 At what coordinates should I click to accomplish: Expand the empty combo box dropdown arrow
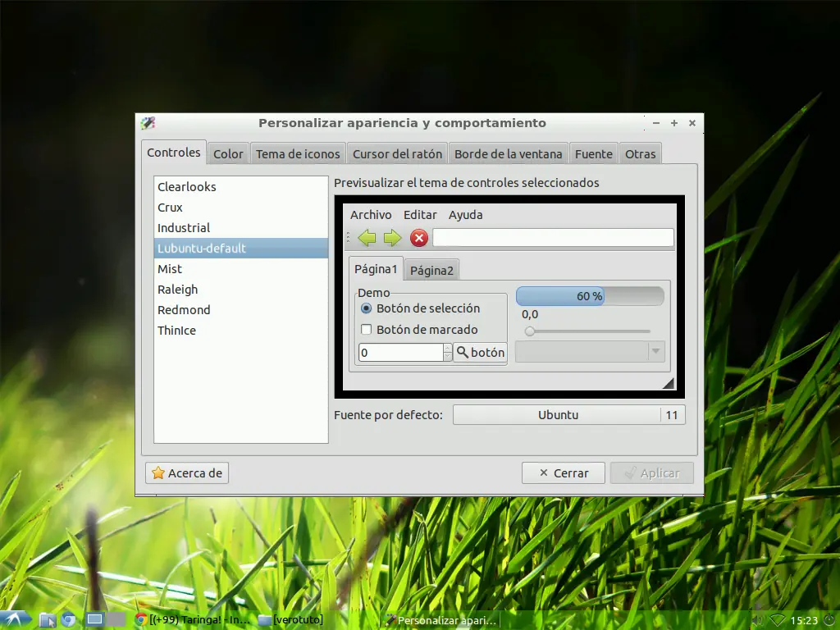tap(655, 352)
